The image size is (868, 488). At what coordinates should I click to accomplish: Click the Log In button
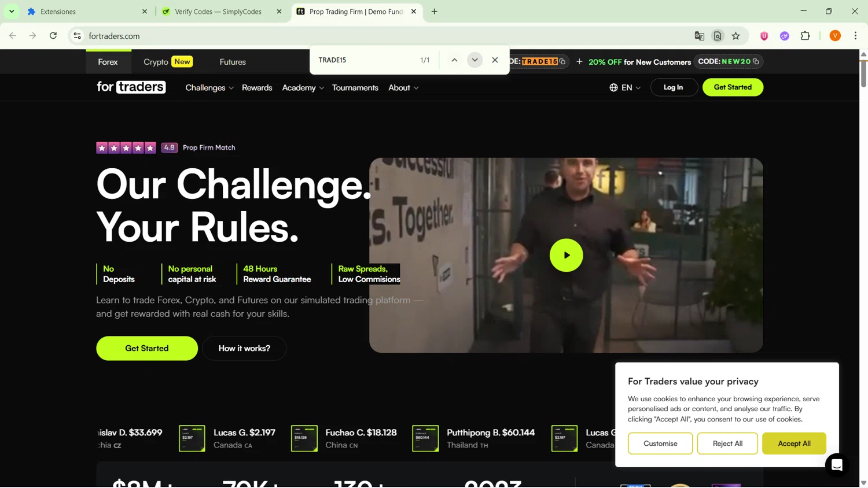click(x=674, y=87)
